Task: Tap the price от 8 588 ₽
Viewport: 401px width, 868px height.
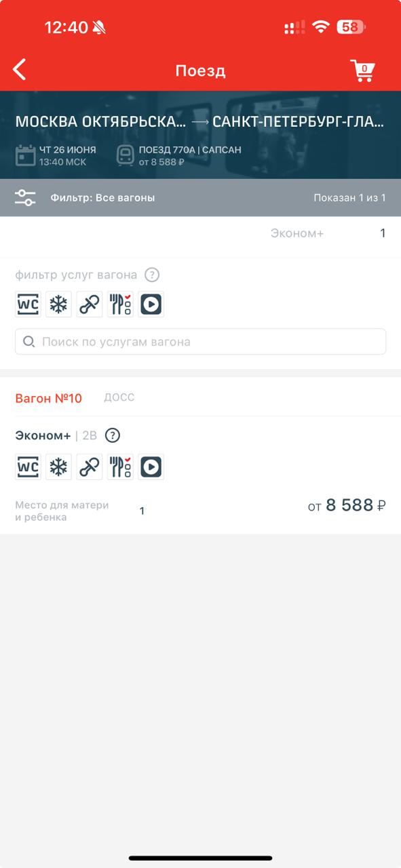Action: point(347,505)
